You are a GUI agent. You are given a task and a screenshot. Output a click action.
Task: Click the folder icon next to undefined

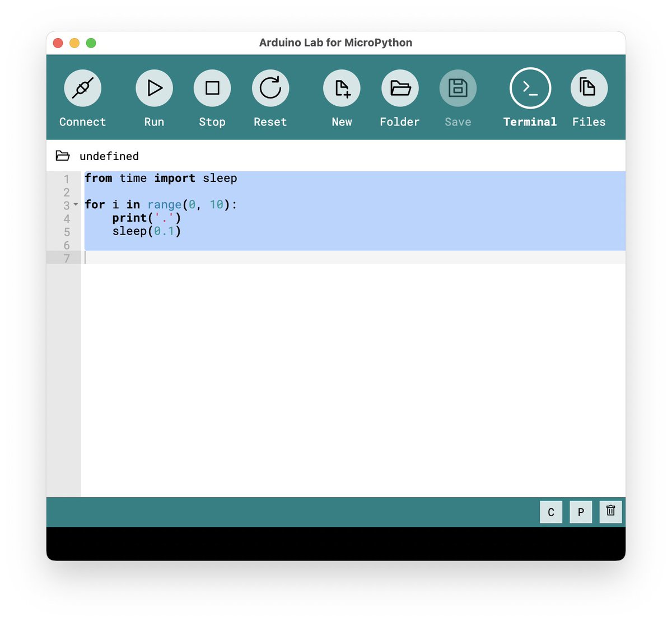pyautogui.click(x=63, y=156)
